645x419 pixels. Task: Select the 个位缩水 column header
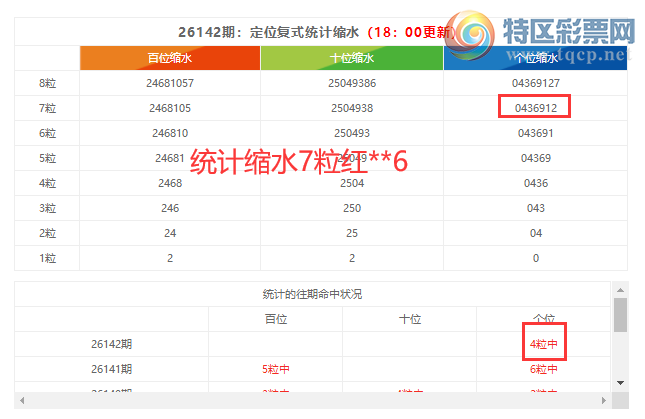536,58
